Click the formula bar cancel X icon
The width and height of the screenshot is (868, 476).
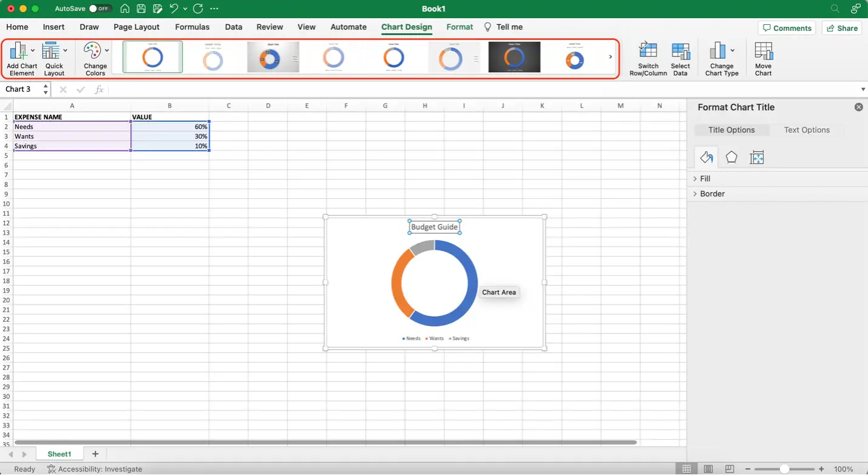pos(63,89)
